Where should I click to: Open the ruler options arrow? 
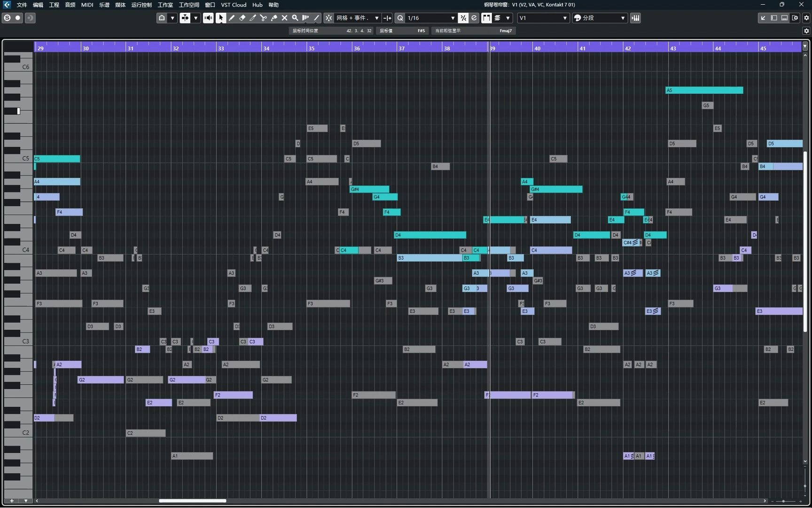(805, 46)
